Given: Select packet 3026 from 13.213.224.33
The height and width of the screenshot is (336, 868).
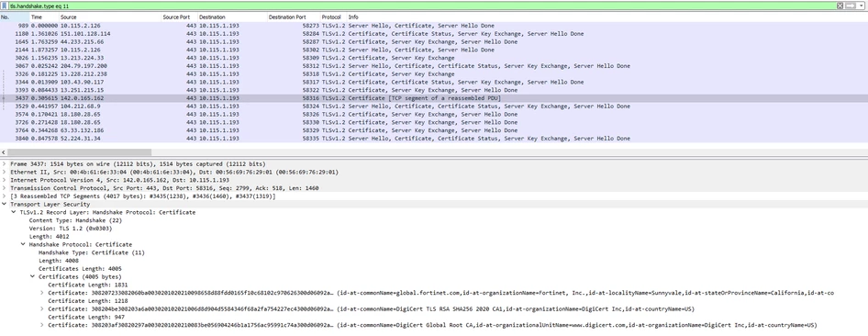Looking at the screenshot, I should point(433,58).
